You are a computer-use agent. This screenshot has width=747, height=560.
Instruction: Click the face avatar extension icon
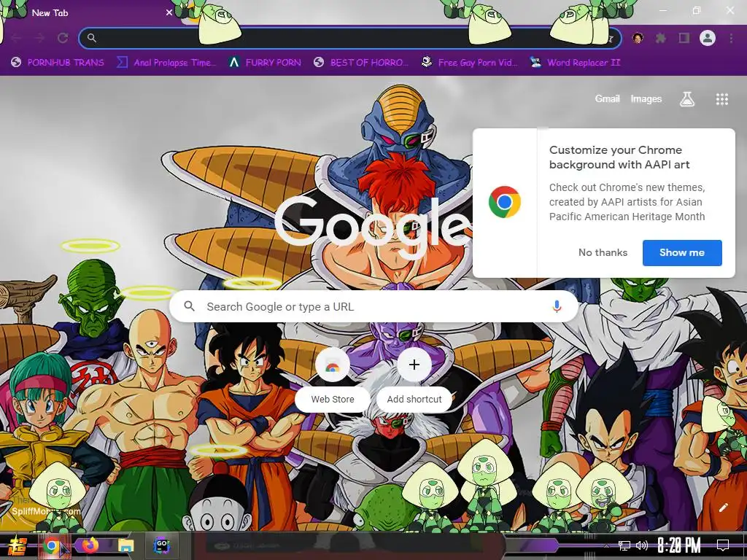point(638,38)
